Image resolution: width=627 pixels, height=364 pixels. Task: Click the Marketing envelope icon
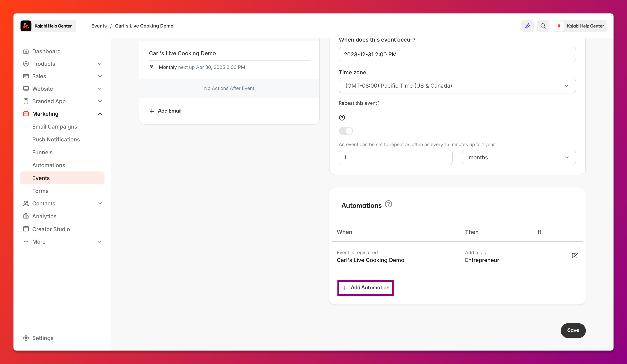(x=26, y=114)
